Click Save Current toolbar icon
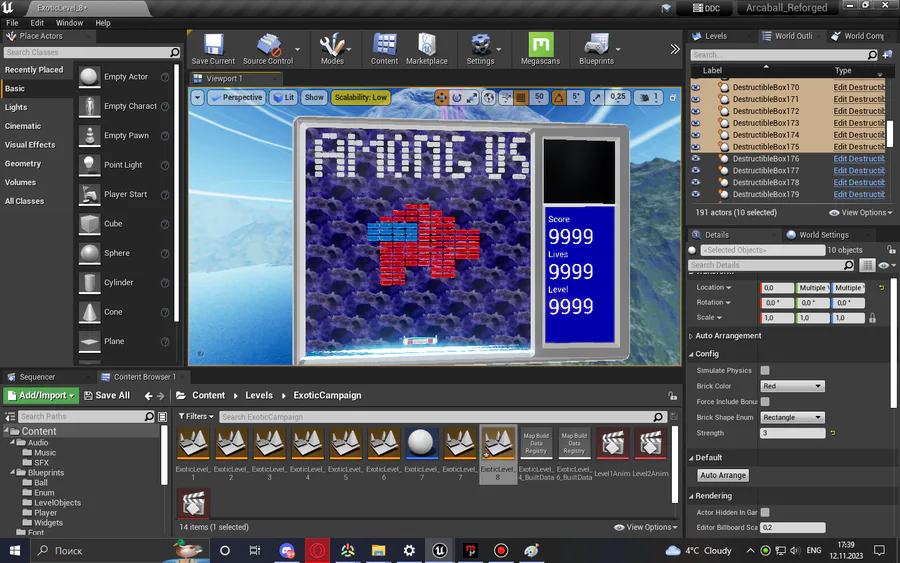Screen dimensions: 900x563 pos(213,49)
